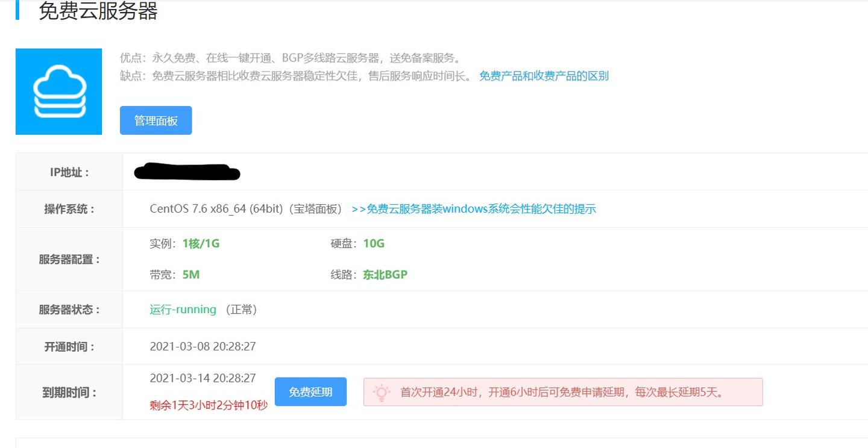868x448 pixels.
Task: Open the windows系统性能欠佳的提示 link
Action: [x=474, y=209]
